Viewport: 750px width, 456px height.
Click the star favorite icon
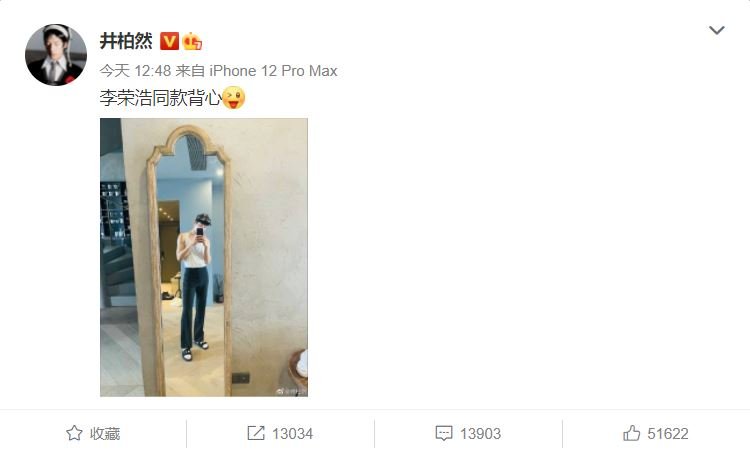click(74, 434)
